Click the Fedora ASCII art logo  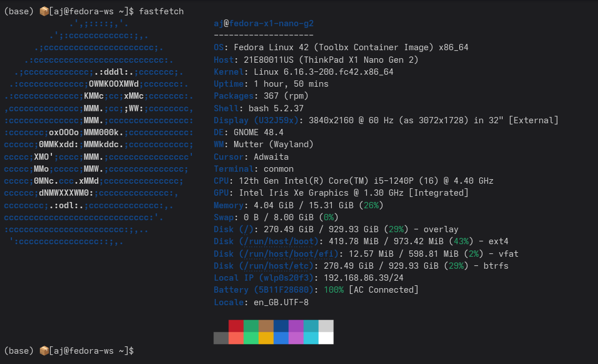click(x=98, y=132)
